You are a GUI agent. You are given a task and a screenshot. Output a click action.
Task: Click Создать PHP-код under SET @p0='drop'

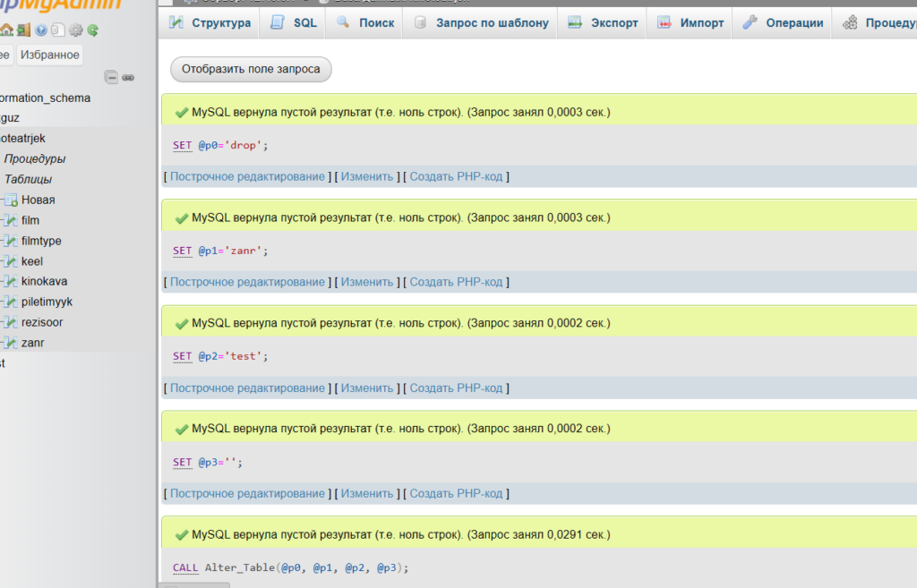456,176
